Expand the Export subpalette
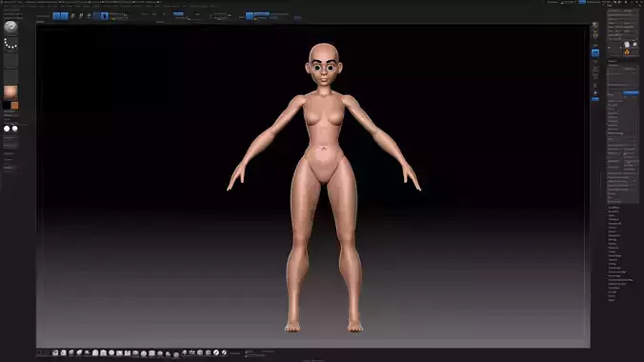Screen dimensions: 644x362 point(612,300)
